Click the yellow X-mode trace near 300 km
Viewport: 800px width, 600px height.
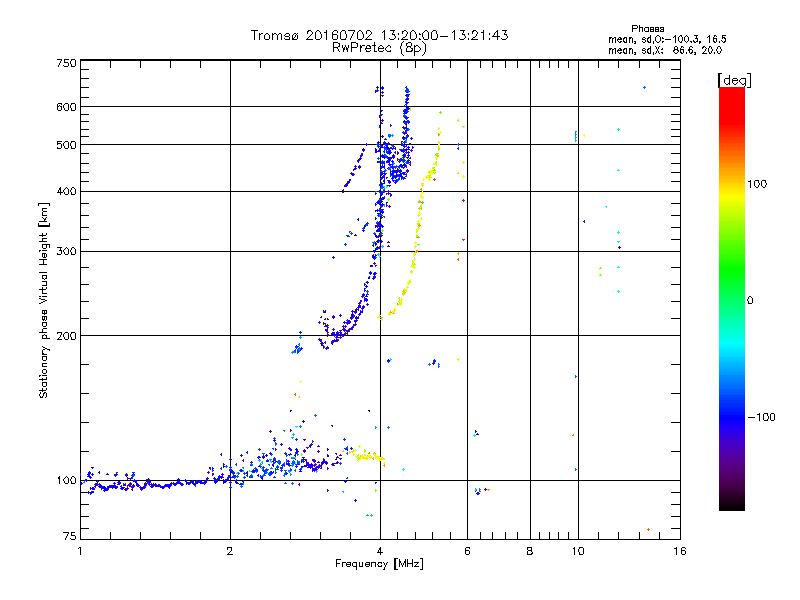(414, 253)
